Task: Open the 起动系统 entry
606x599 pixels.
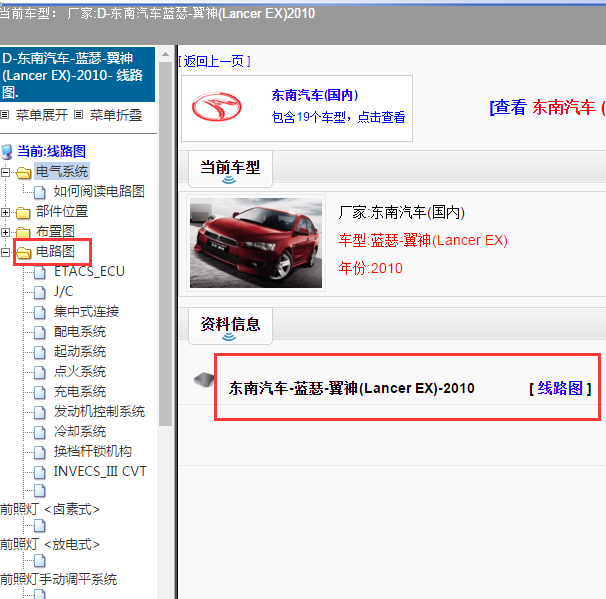Action: pyautogui.click(x=80, y=352)
